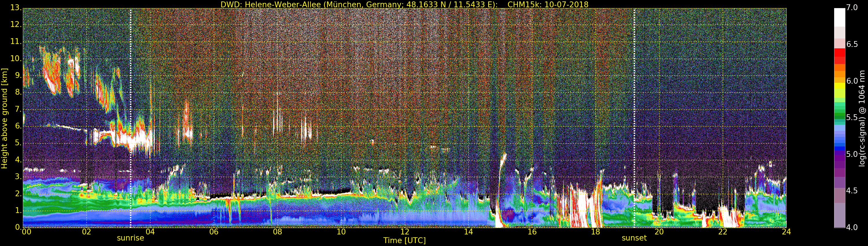The height and width of the screenshot is (246, 868).
Task: Pick the white top segment of the colorbar
Action: (x=839, y=17)
